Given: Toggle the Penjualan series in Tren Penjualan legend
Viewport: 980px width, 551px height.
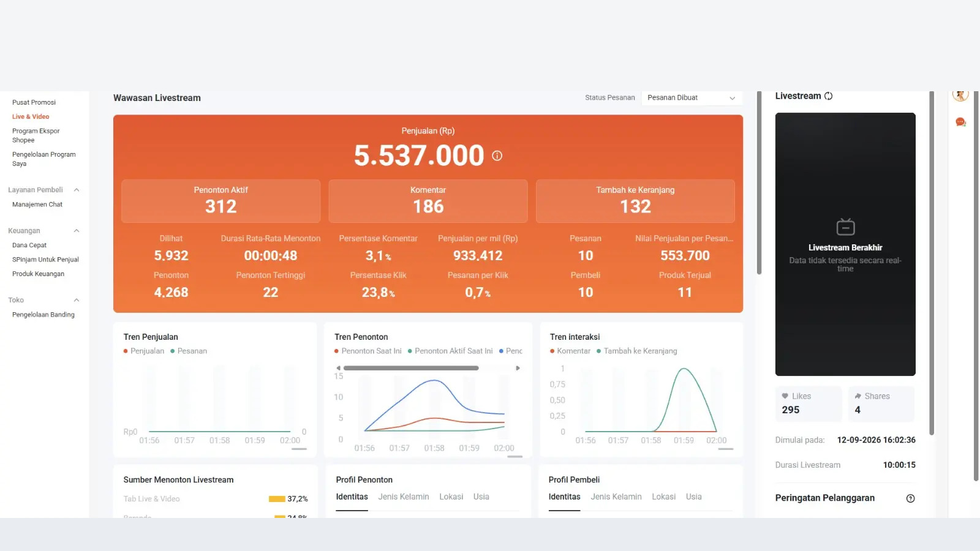Looking at the screenshot, I should tap(144, 351).
